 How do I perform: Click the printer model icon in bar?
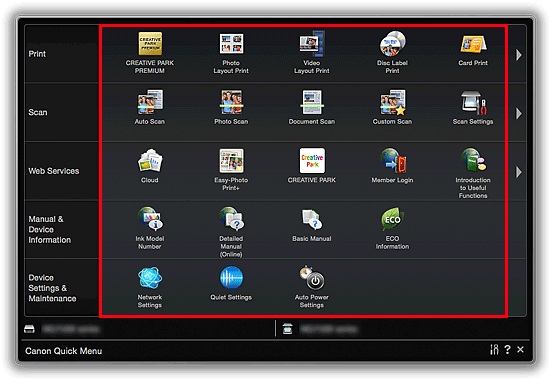[29, 329]
